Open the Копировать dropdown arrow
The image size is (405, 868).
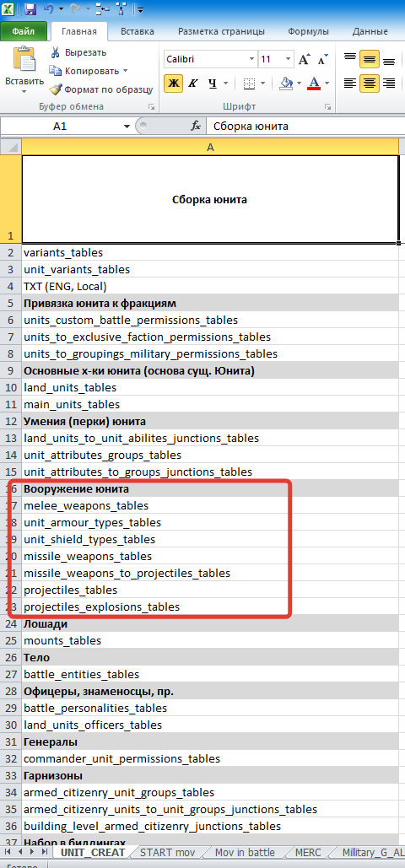pos(125,71)
